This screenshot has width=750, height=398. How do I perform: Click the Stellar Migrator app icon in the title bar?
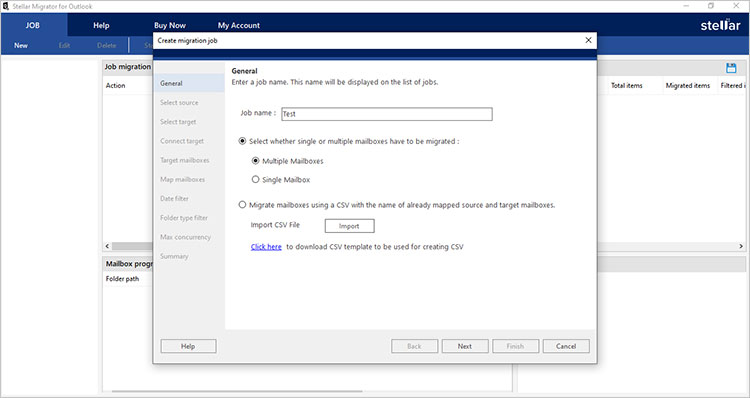[x=5, y=6]
